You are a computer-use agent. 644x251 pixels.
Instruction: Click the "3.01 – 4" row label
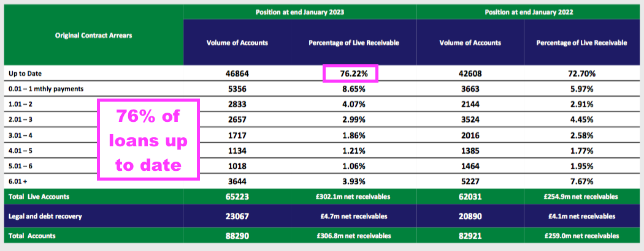click(x=20, y=135)
